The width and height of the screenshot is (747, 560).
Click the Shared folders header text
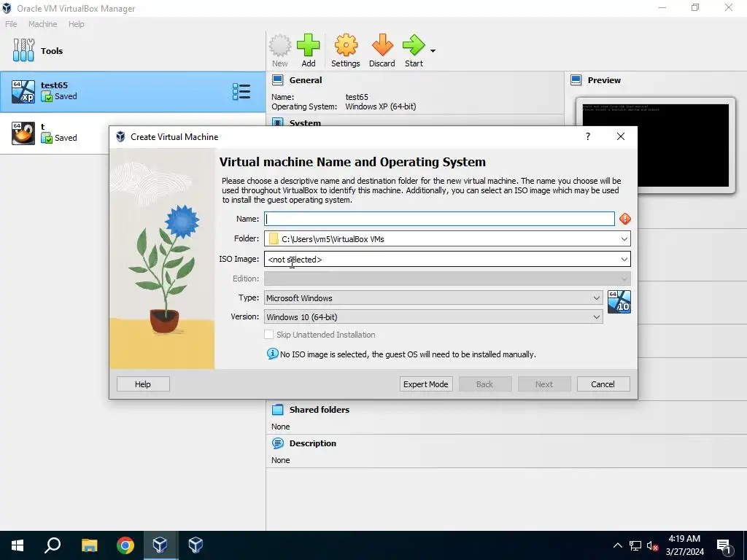point(320,410)
